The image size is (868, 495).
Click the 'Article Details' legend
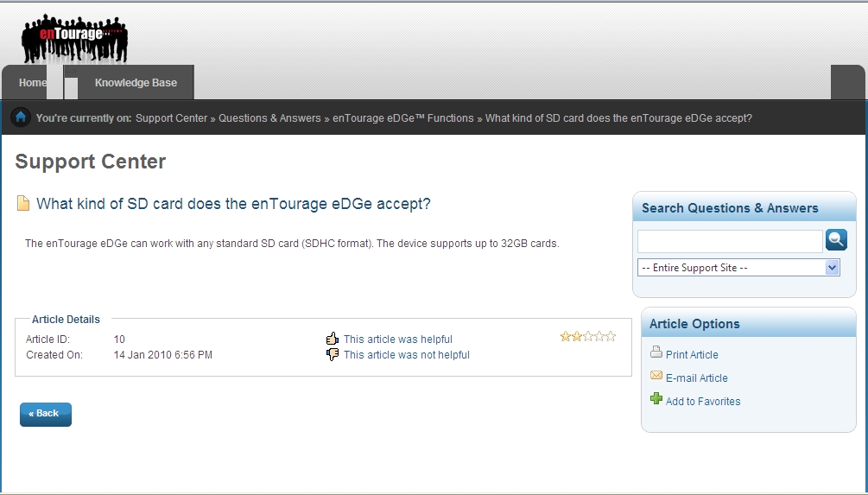point(66,319)
